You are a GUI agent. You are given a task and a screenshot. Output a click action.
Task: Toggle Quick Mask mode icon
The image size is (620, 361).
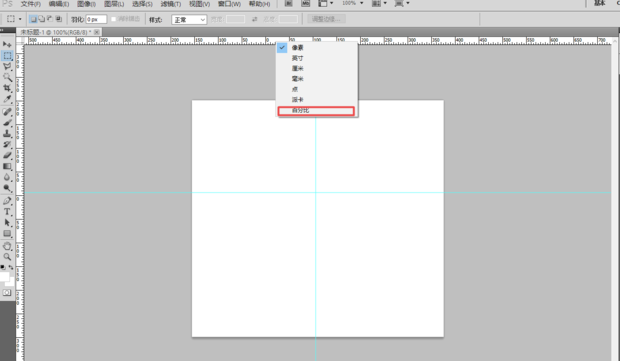coord(7,293)
